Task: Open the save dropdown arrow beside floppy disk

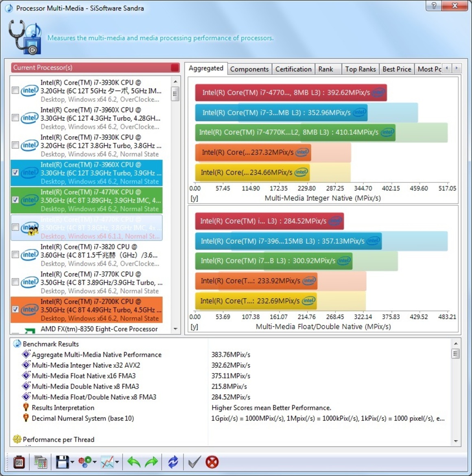Action: point(72,462)
